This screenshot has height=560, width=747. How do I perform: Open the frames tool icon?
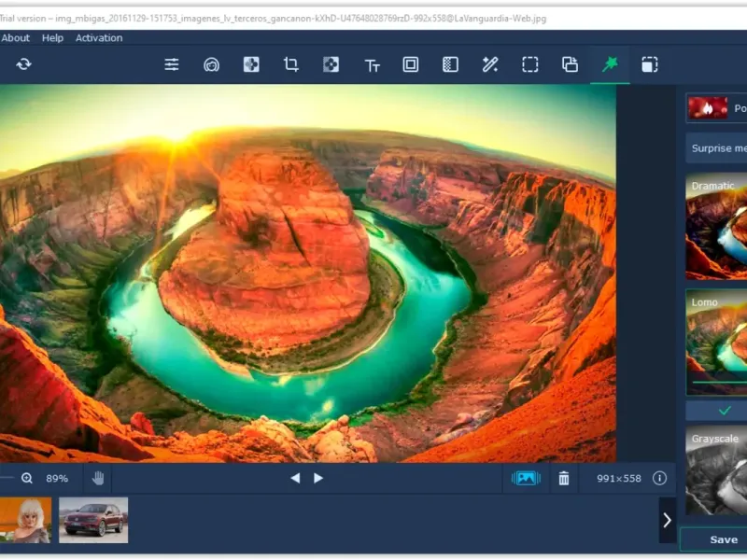click(411, 64)
